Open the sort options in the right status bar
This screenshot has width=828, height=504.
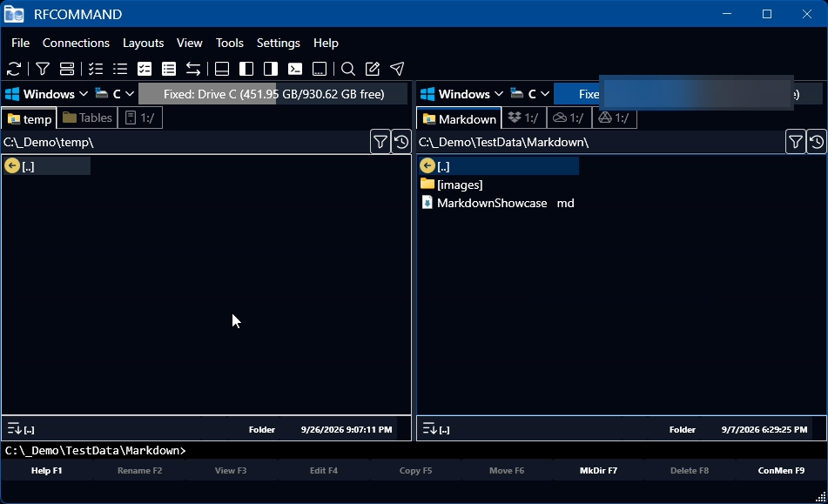click(x=430, y=428)
